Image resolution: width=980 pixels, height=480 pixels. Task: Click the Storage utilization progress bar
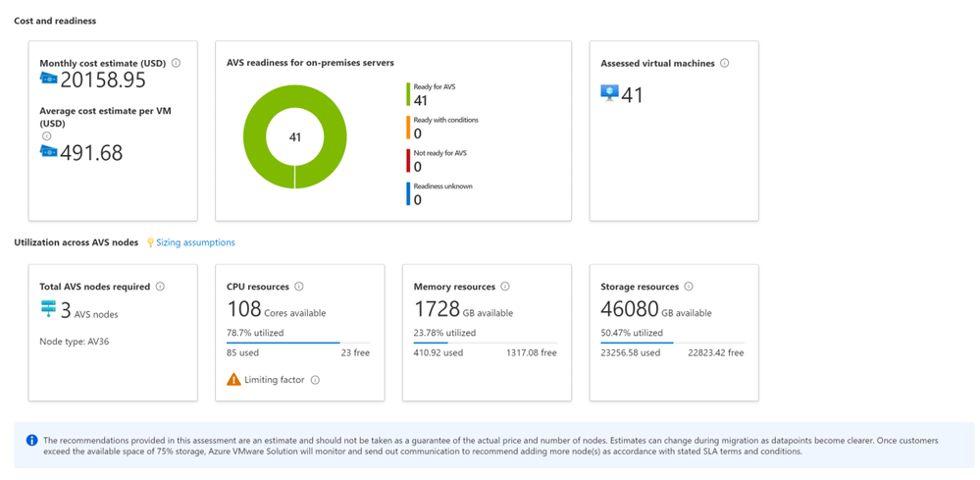pos(673,343)
